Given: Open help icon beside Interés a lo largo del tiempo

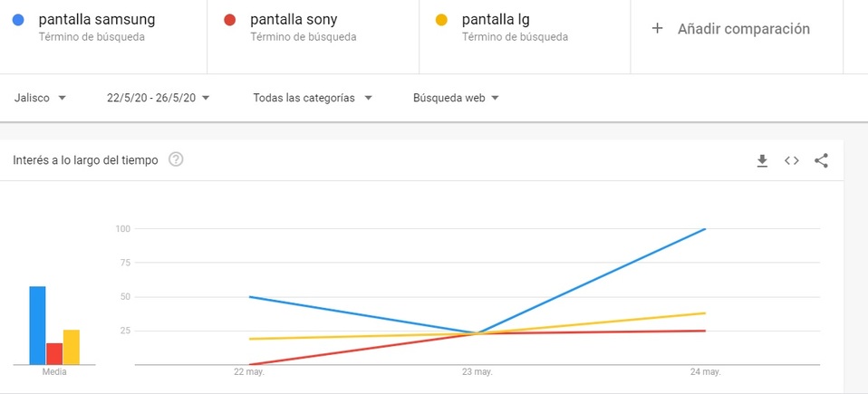Looking at the screenshot, I should pyautogui.click(x=176, y=160).
